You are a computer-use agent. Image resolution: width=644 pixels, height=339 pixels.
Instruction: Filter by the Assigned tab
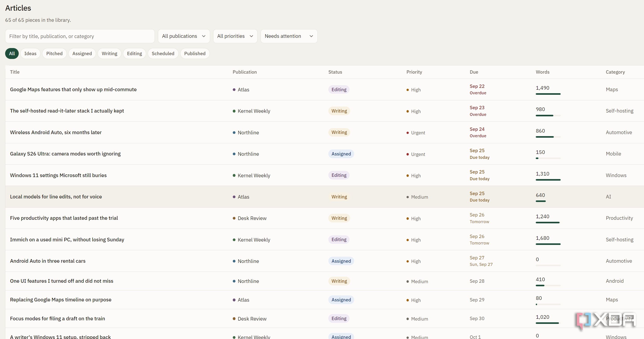pos(82,53)
